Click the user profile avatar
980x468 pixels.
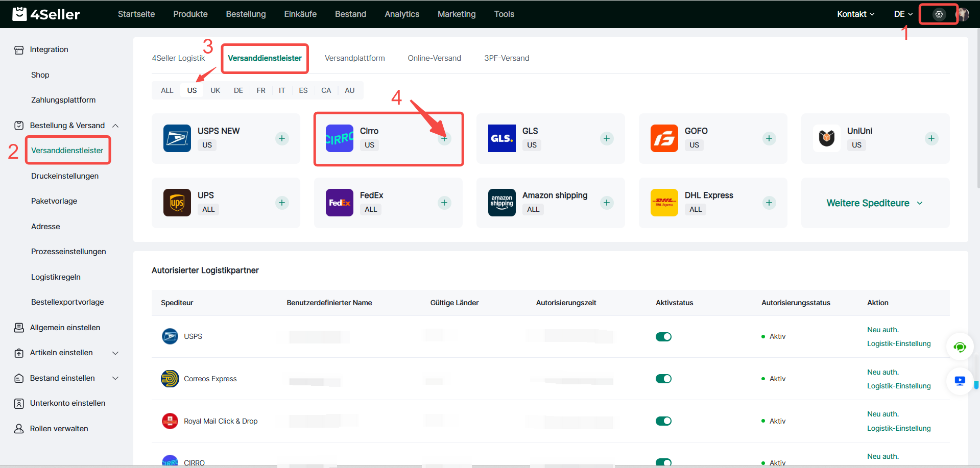(964, 14)
